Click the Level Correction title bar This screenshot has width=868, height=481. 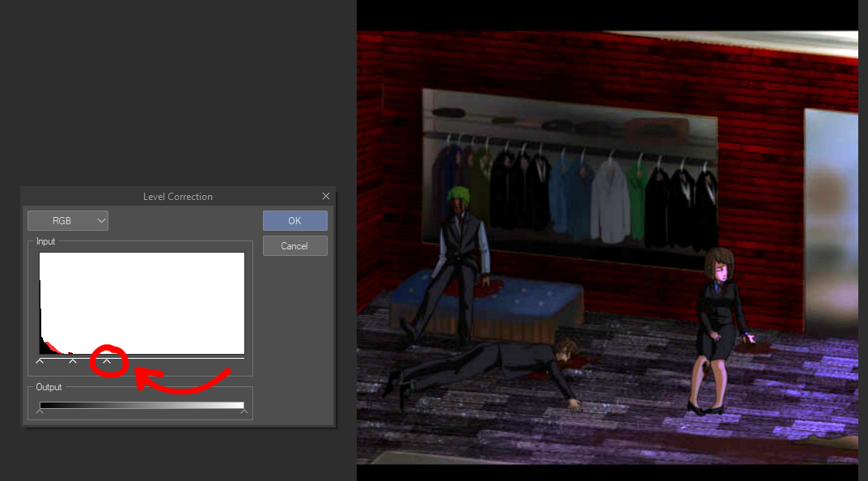point(177,196)
